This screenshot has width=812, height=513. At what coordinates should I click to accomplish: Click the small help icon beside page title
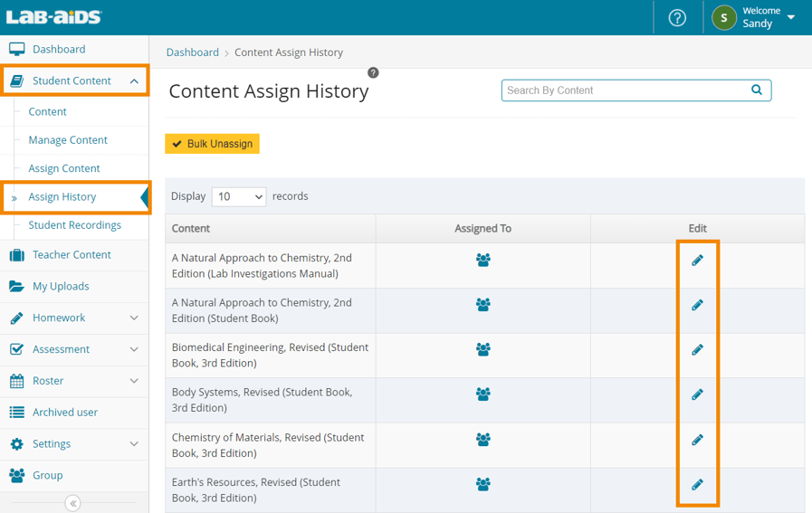[373, 72]
